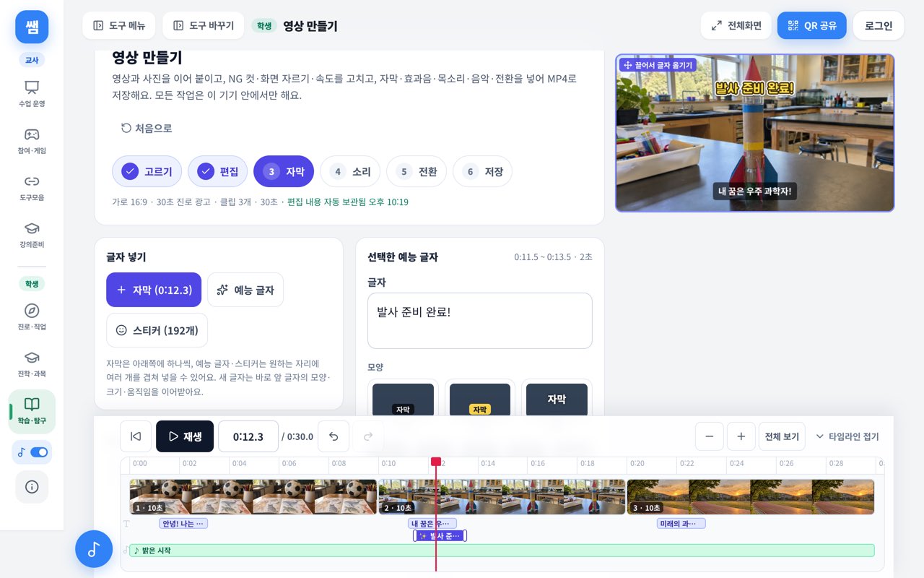Image resolution: width=924 pixels, height=578 pixels.
Task: Open 참여·게임 in the sidebar
Action: click(x=32, y=141)
